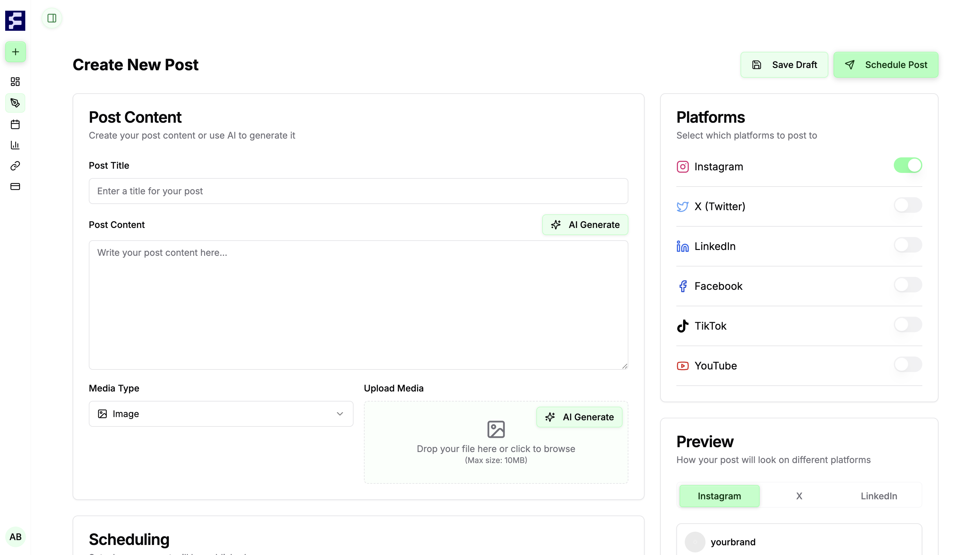
Task: Select the pen compose icon in sidebar
Action: [x=15, y=103]
